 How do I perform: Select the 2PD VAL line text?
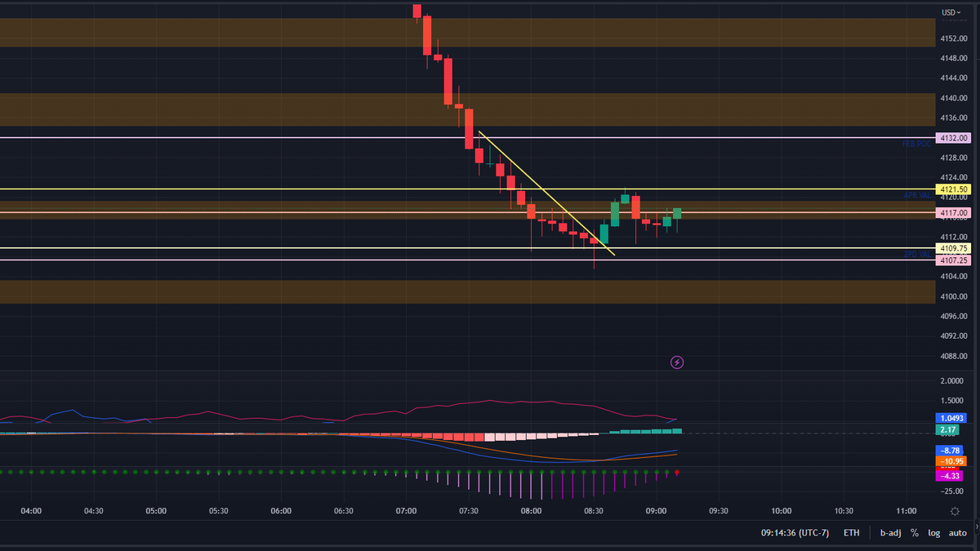[x=917, y=255]
